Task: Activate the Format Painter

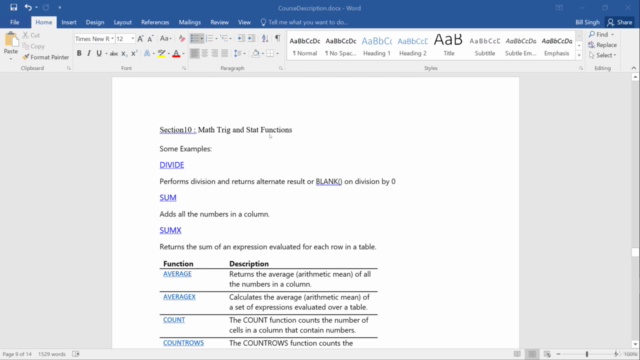Action: 46,57
